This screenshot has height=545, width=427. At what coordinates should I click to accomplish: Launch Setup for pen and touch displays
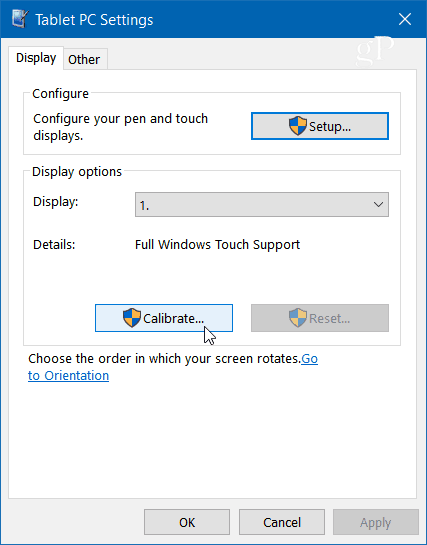(320, 126)
